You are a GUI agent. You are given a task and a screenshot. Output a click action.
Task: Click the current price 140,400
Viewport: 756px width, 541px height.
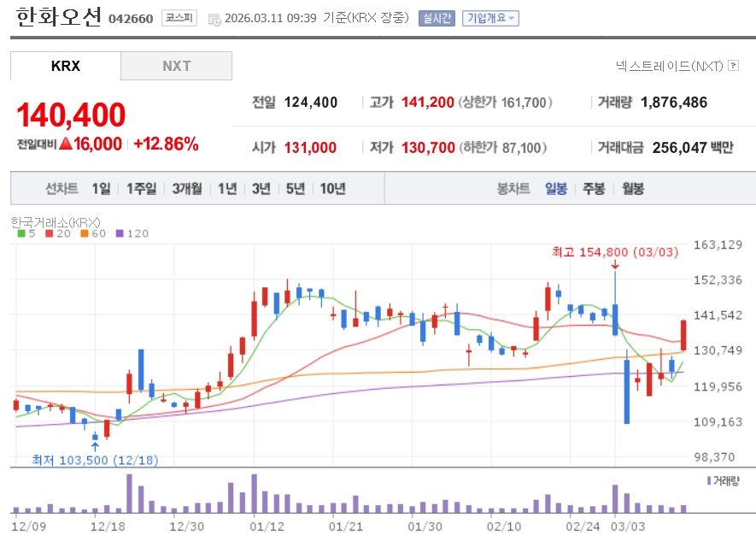coord(71,115)
